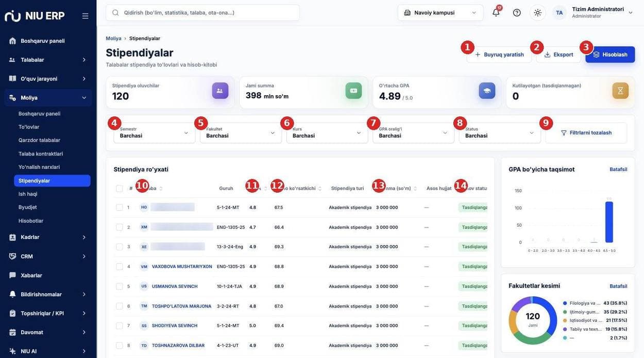Clear filters with Filtrlarni tozalash
644x358 pixels.
[x=586, y=133]
